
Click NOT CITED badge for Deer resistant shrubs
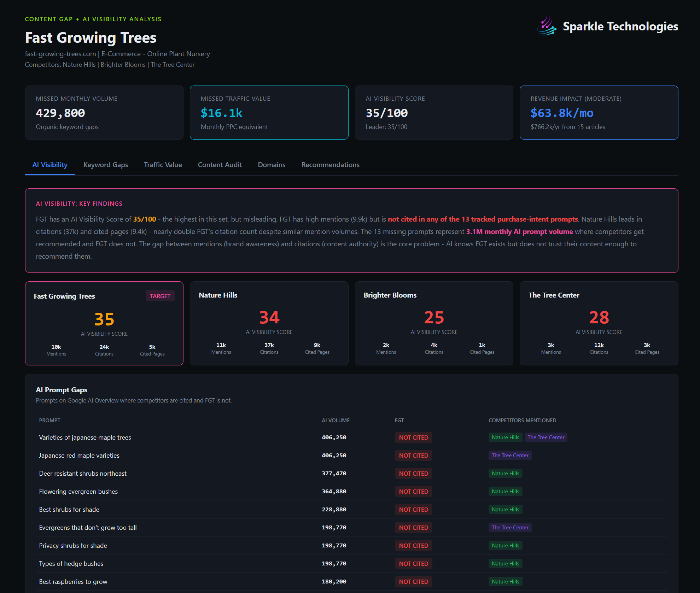click(x=413, y=474)
